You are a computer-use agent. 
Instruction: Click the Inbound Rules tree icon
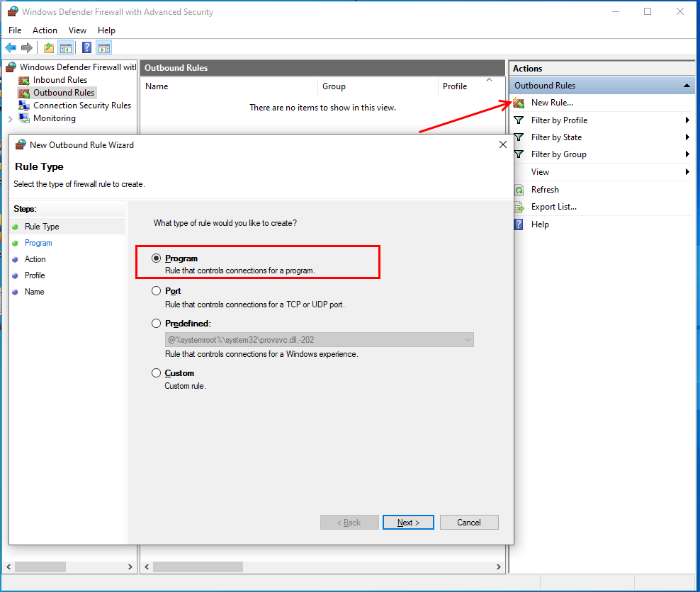pyautogui.click(x=24, y=80)
